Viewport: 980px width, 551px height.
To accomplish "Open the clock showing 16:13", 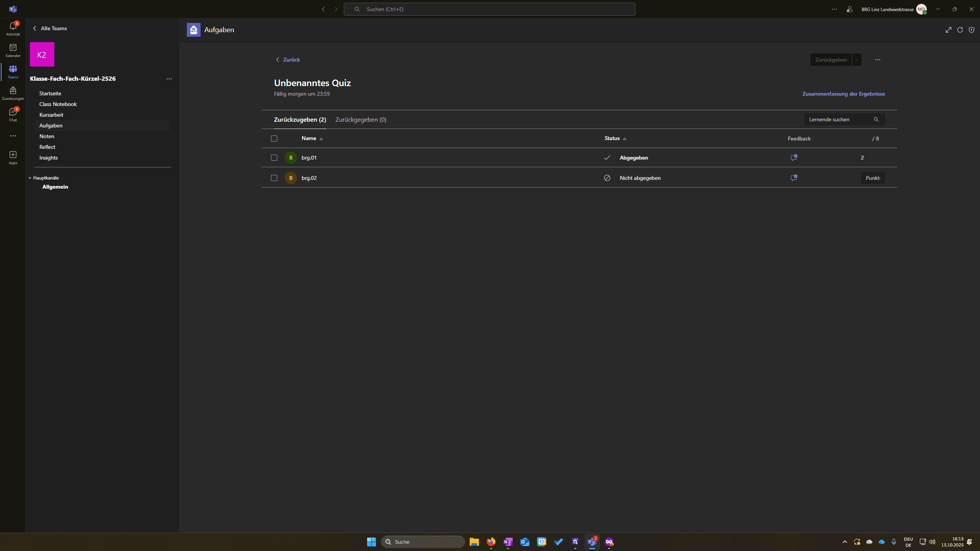I will tap(952, 542).
